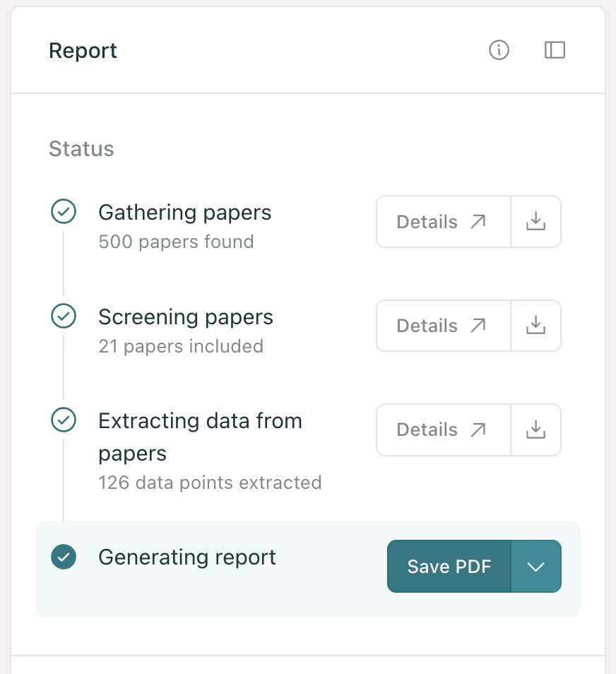Click the Screening papers checkmark icon
Screen dimensions: 616x674
[x=64, y=316]
